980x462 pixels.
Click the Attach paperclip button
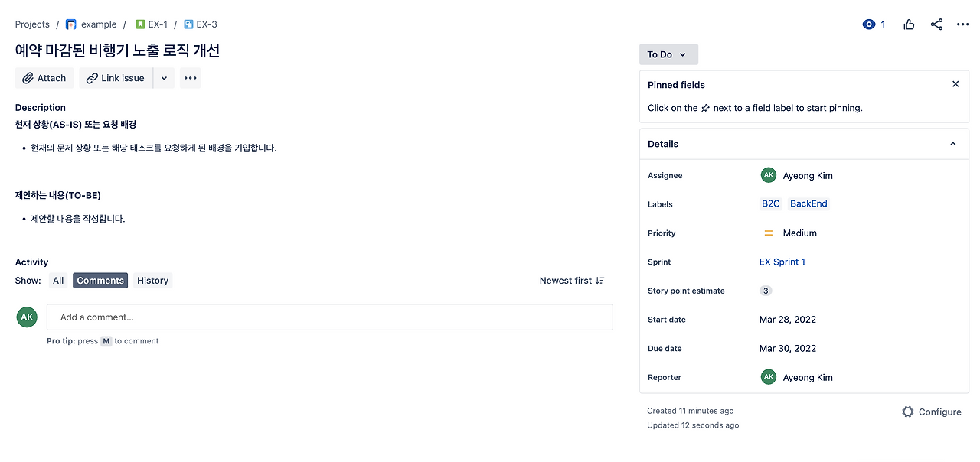tap(44, 78)
